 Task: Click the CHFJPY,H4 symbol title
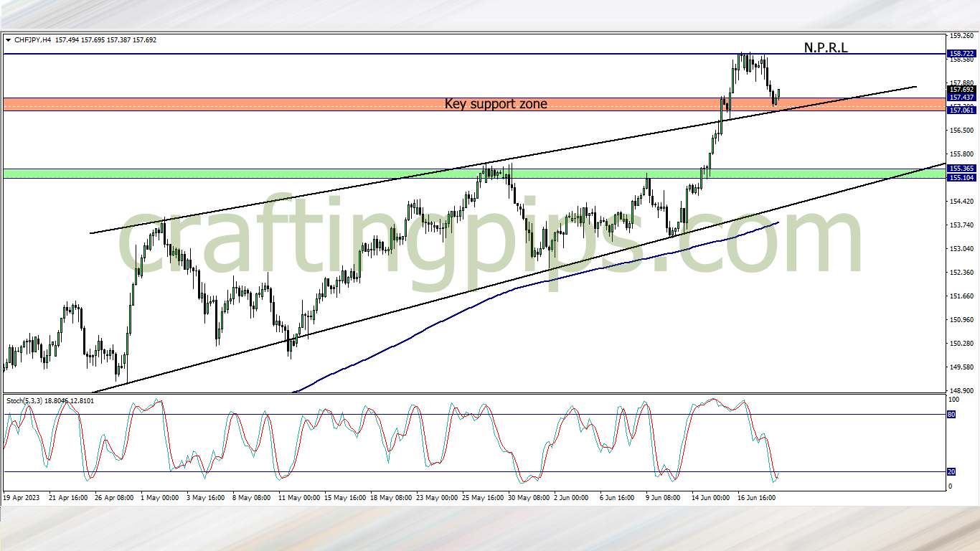(32, 40)
